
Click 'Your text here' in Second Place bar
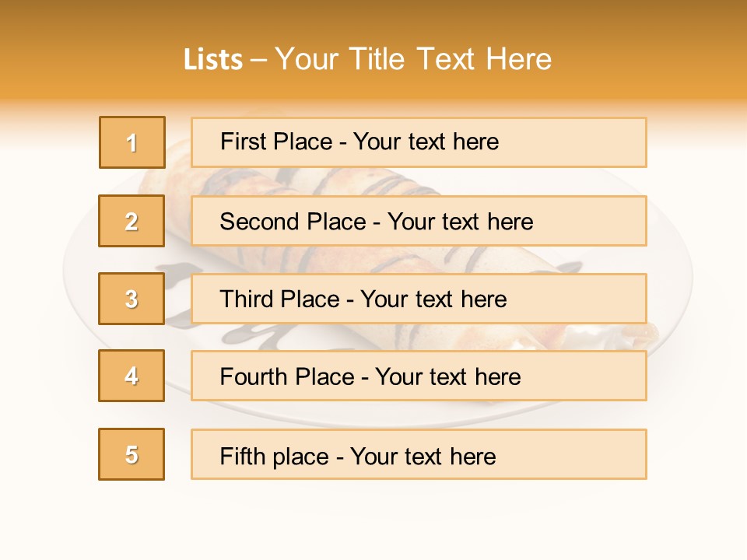point(461,222)
